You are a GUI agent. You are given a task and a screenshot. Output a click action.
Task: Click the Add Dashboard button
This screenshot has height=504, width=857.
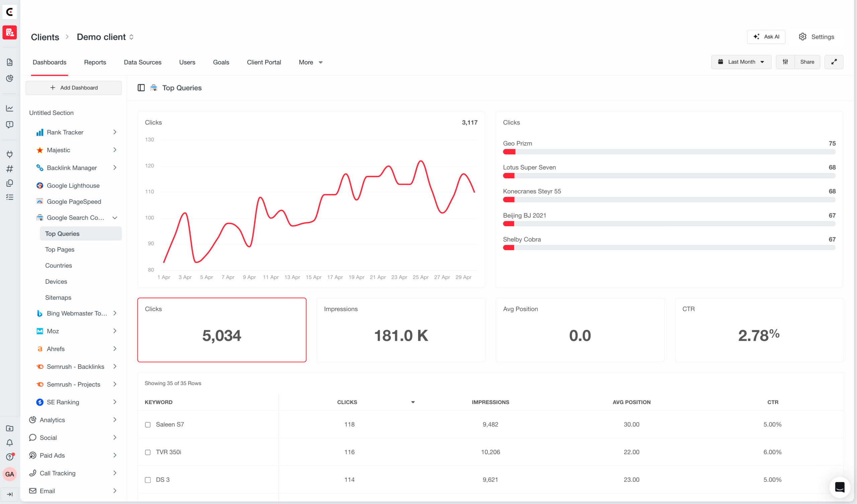[73, 88]
